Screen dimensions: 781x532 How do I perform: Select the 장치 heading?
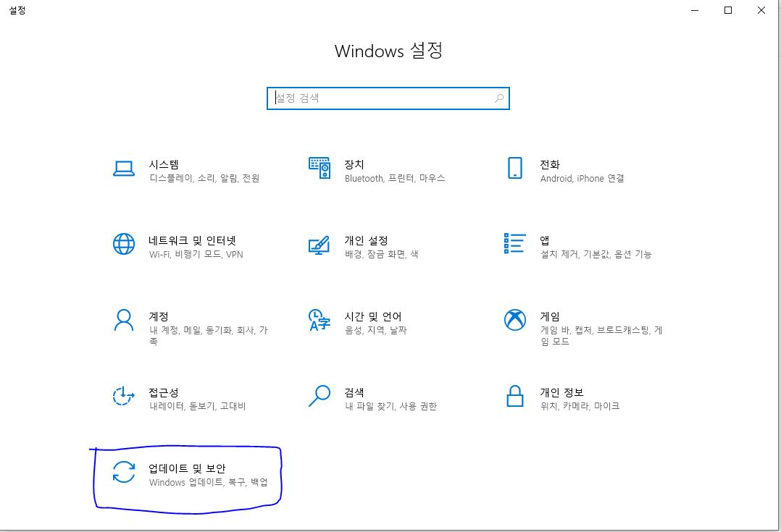pos(354,165)
